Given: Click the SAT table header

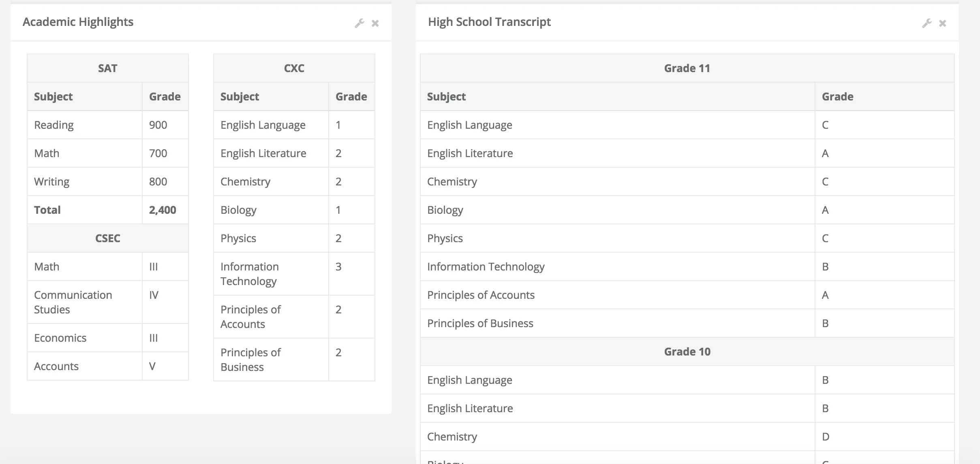Looking at the screenshot, I should point(107,68).
